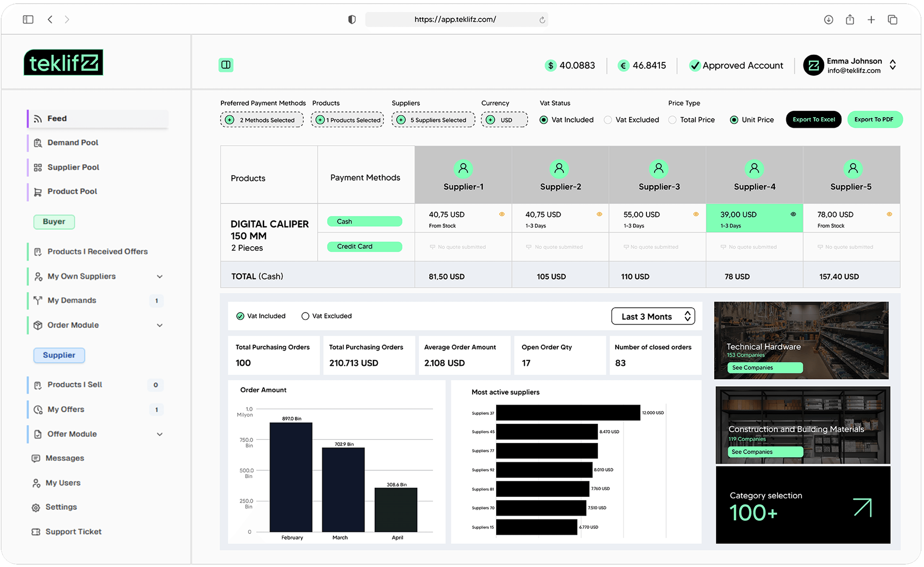The height and width of the screenshot is (567, 924).
Task: Select the Vat Excluded radio button
Action: [x=607, y=120]
